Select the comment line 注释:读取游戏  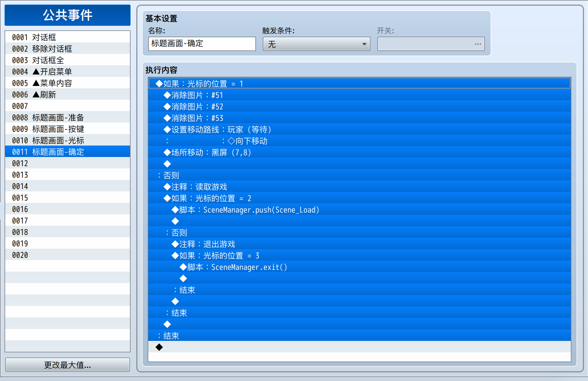pos(360,186)
